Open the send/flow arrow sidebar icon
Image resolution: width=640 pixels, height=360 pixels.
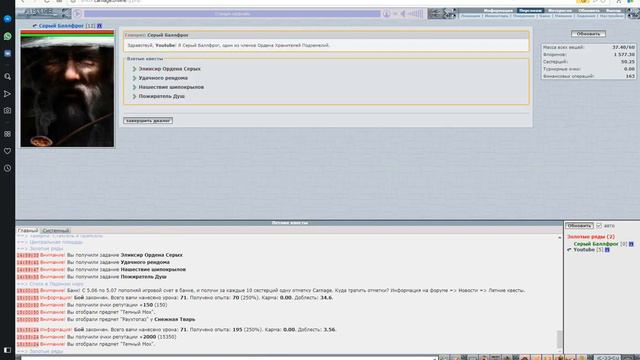point(7,94)
